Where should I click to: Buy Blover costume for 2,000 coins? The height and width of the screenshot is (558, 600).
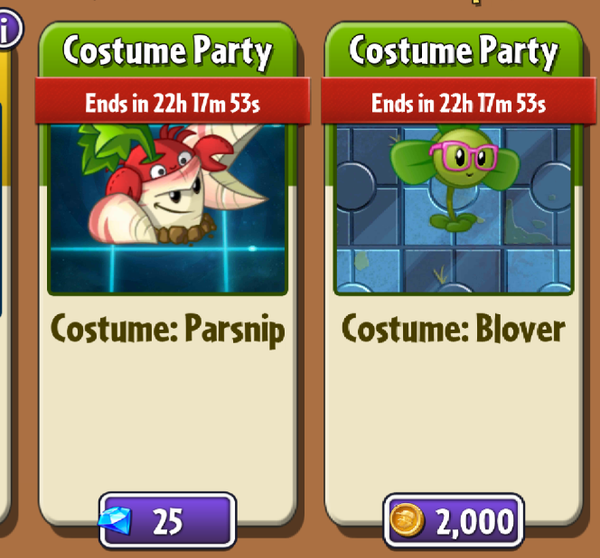coord(453,521)
